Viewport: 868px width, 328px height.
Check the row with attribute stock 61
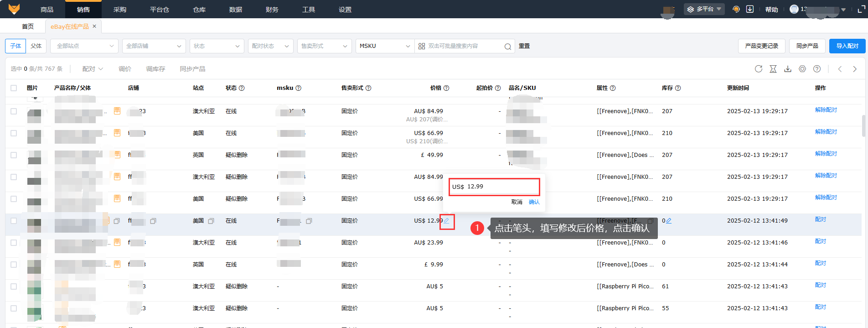tap(14, 286)
